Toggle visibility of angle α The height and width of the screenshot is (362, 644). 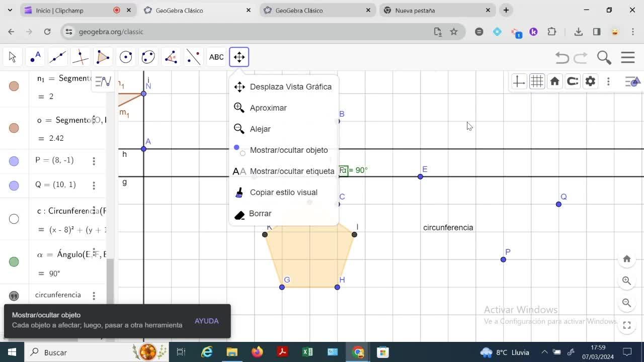tap(14, 261)
